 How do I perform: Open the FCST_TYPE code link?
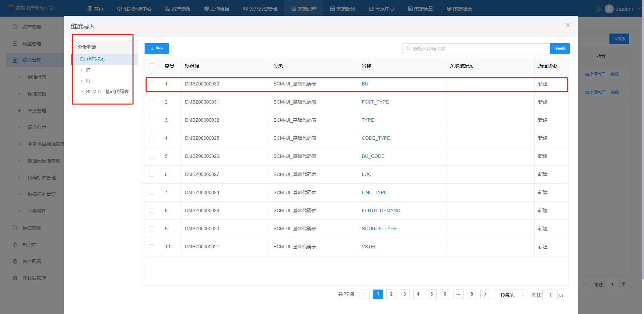[x=375, y=102]
